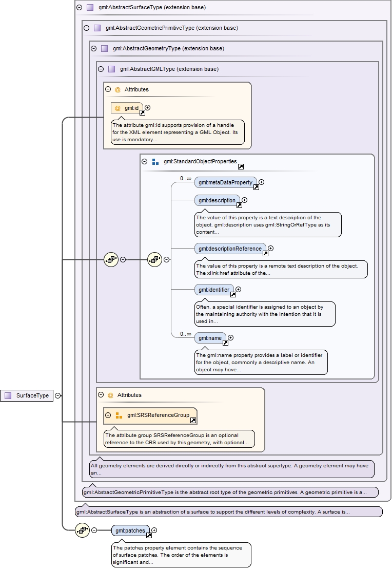Click the sequence compositor icon beside gml:patches

point(82,530)
